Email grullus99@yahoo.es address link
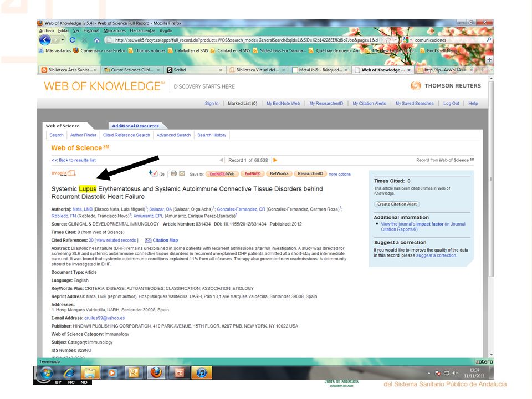 pos(105,318)
